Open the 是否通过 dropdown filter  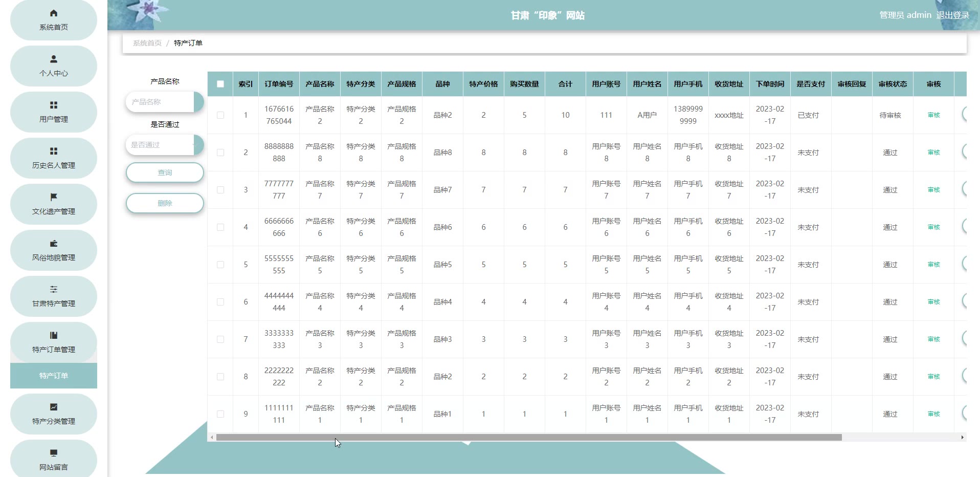pyautogui.click(x=164, y=145)
